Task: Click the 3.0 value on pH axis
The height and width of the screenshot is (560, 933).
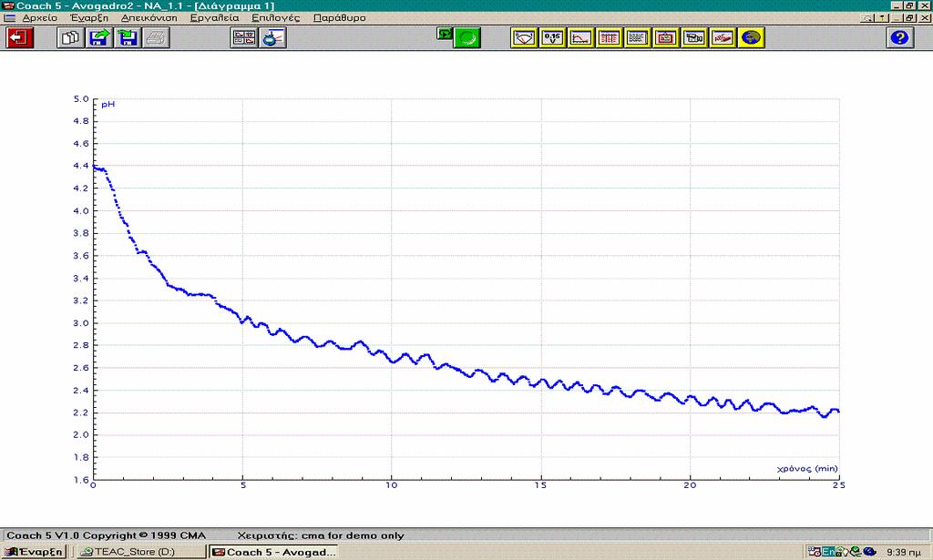Action: 81,323
